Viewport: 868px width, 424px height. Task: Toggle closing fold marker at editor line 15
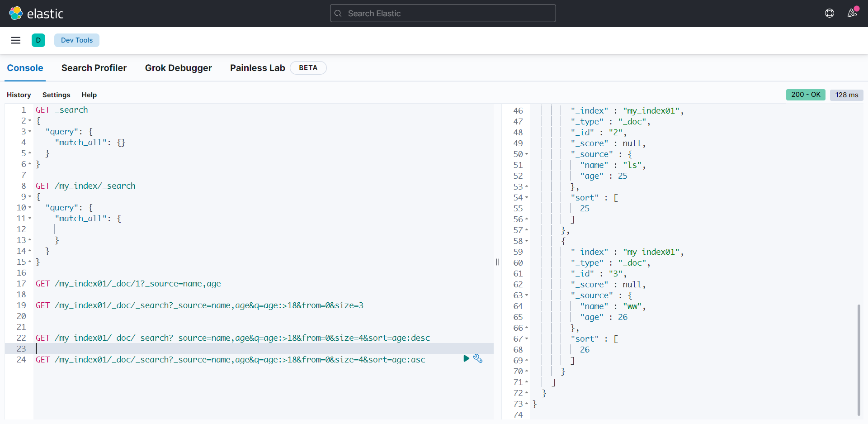[x=30, y=262]
